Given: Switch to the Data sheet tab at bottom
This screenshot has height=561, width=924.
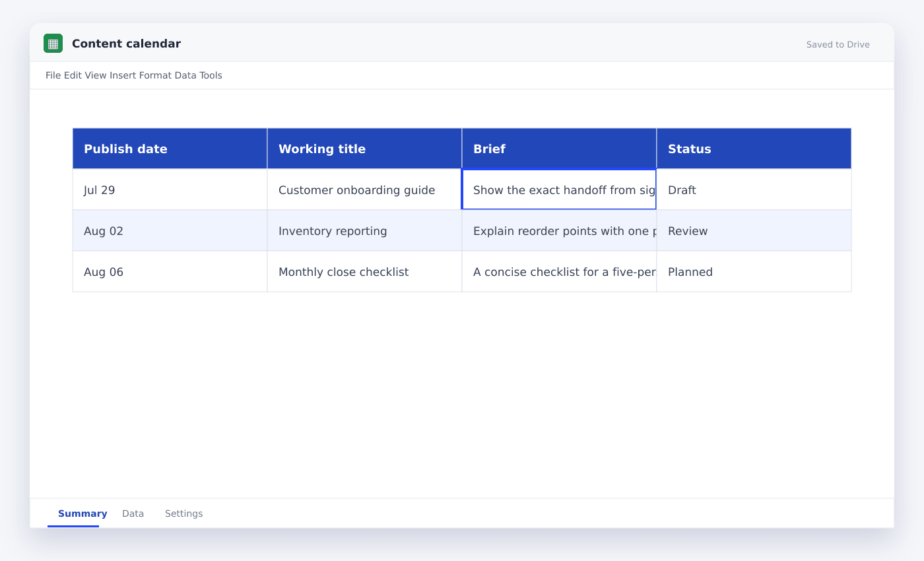Looking at the screenshot, I should click(133, 513).
